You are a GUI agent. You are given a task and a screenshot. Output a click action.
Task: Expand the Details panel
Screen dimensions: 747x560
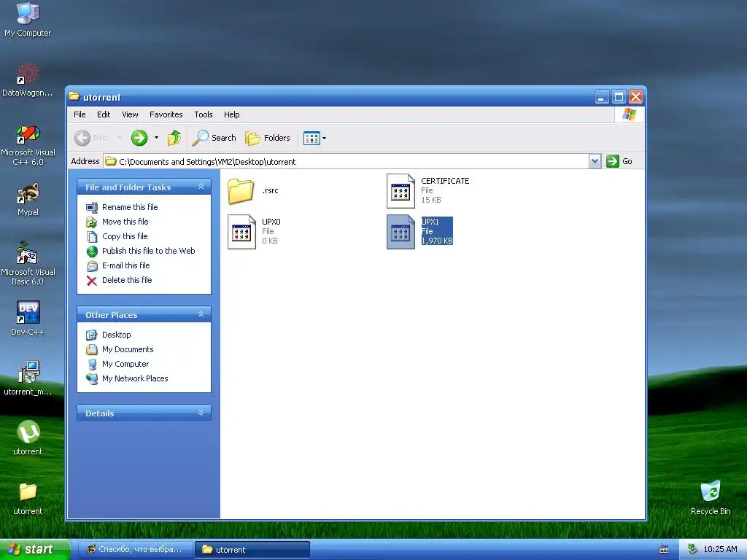coord(201,413)
